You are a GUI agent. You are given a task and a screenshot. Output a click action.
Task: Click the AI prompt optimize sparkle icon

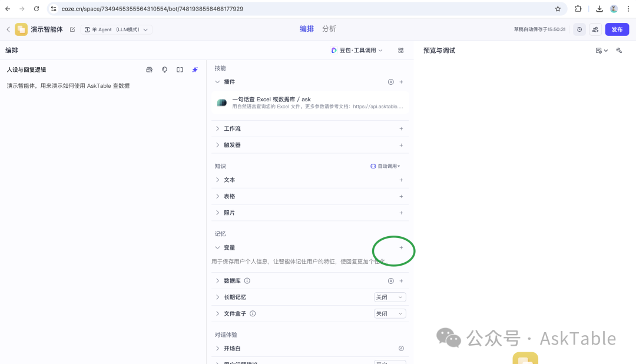pyautogui.click(x=194, y=70)
